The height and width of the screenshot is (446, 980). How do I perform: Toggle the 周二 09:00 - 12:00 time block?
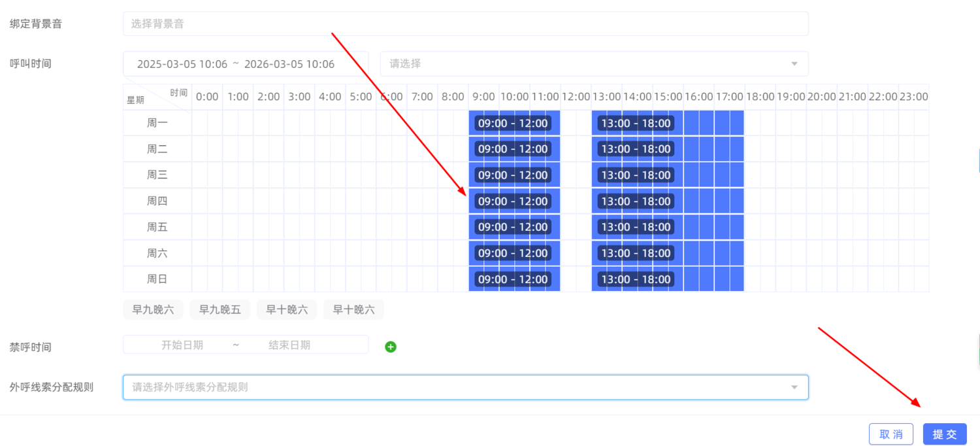513,149
